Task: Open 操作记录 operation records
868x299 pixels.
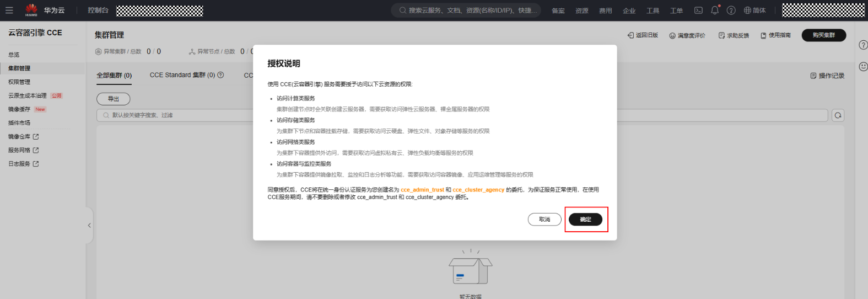Action: tap(827, 76)
